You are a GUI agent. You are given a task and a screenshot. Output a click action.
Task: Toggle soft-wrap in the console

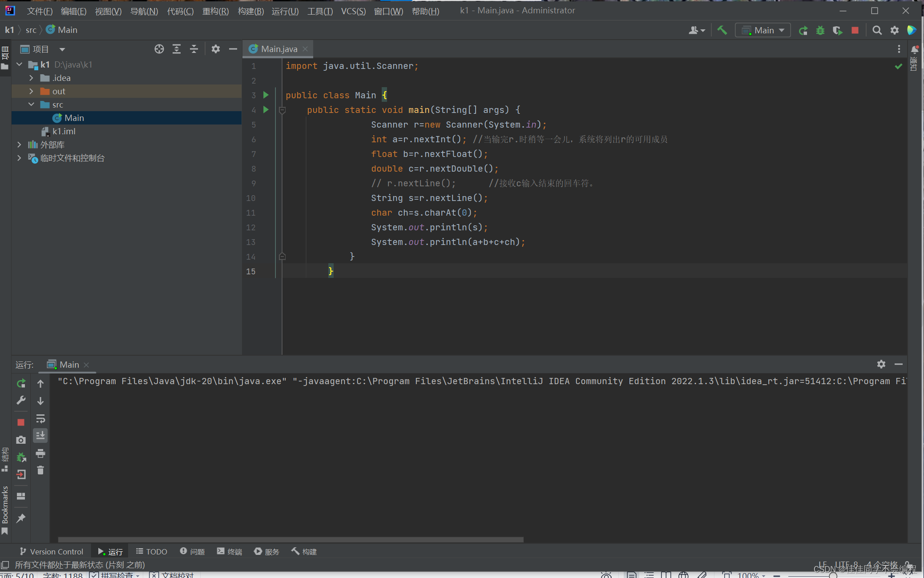tap(40, 419)
